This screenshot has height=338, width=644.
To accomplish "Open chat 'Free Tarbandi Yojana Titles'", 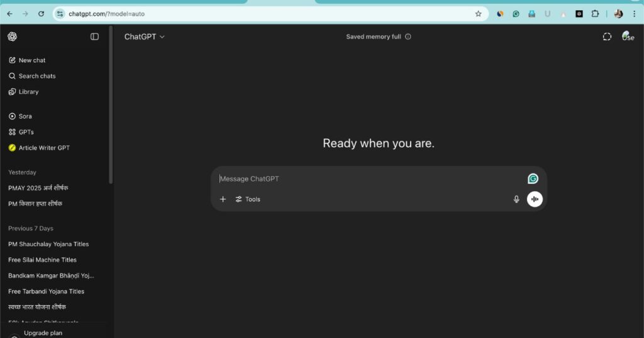I will click(46, 292).
